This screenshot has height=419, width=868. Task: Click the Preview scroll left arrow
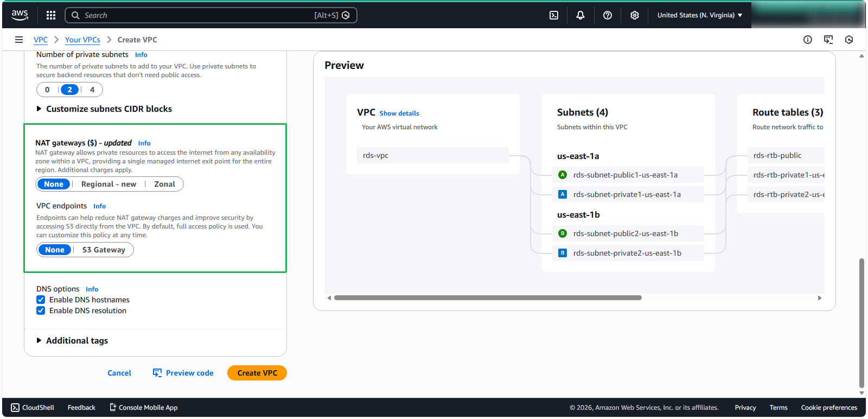click(x=329, y=297)
